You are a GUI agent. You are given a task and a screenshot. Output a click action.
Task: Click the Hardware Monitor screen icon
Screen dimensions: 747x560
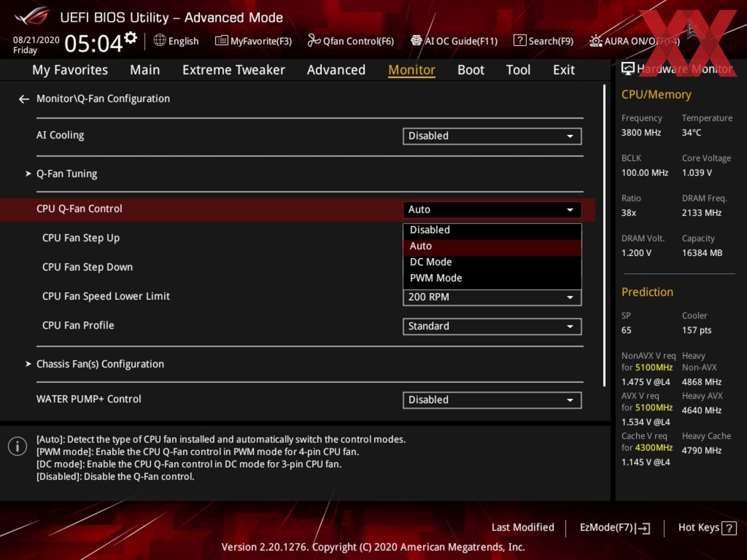click(x=628, y=69)
